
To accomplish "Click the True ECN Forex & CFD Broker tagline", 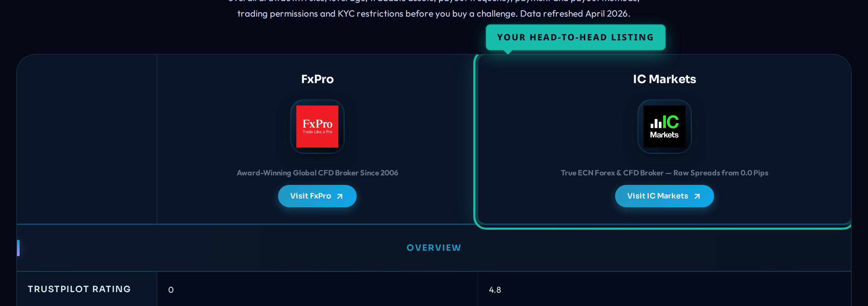I will (664, 173).
